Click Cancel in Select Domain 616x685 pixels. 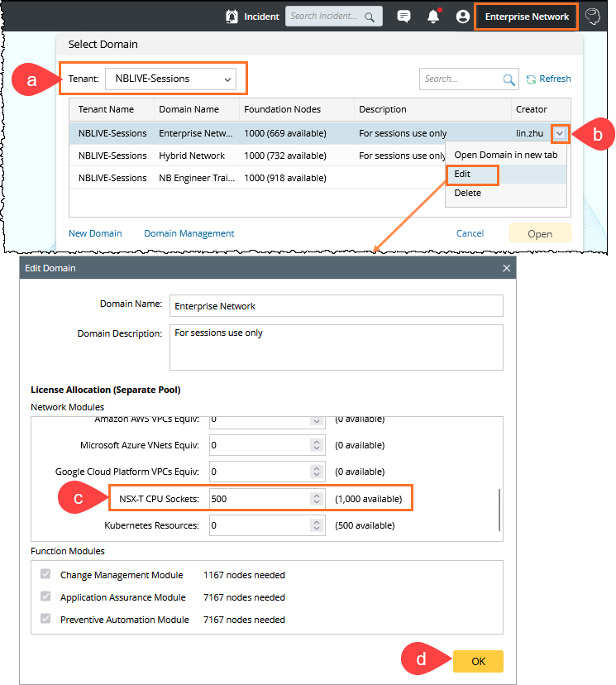[x=470, y=234]
